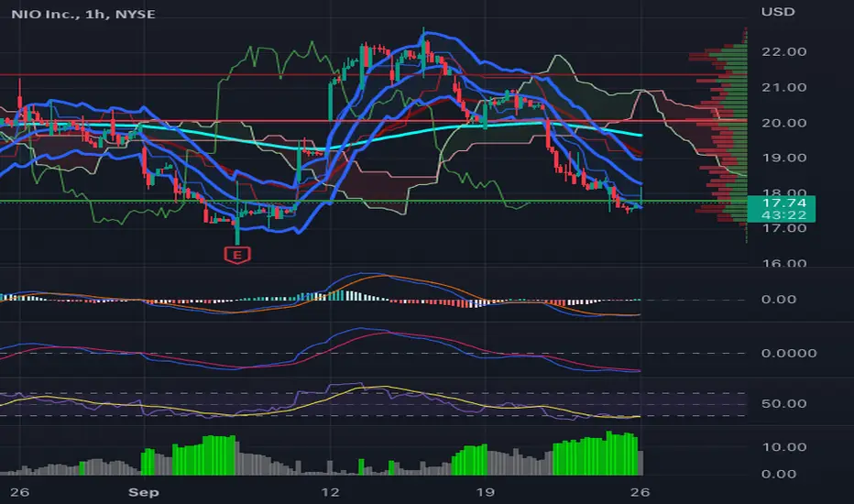Click the current price label 17.74

click(784, 203)
